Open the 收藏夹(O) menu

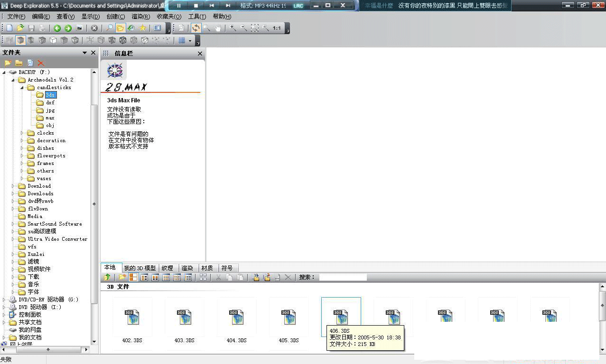coord(169,17)
